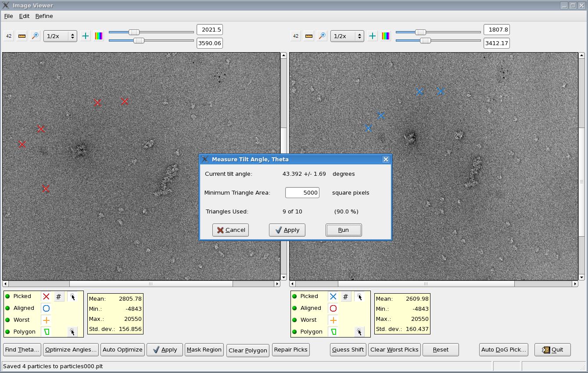588x373 pixels.
Task: Click the magnifier zoom icon in right toolbar
Action: [x=322, y=36]
